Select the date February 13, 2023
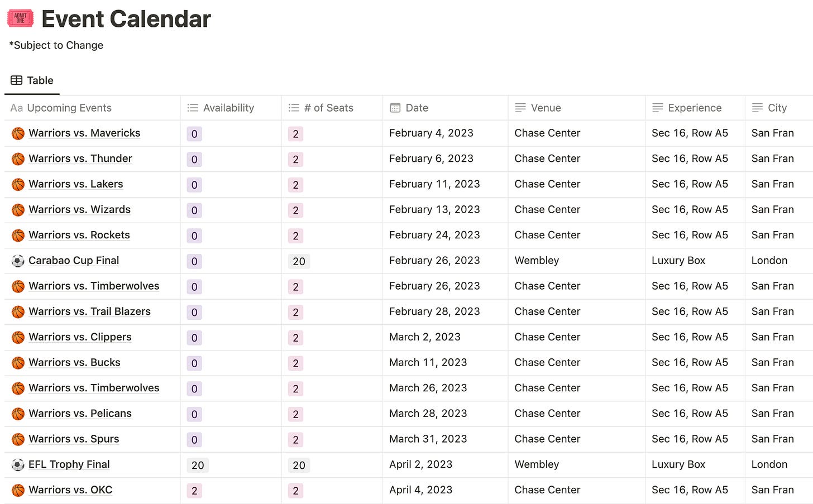Image resolution: width=813 pixels, height=504 pixels. click(434, 209)
